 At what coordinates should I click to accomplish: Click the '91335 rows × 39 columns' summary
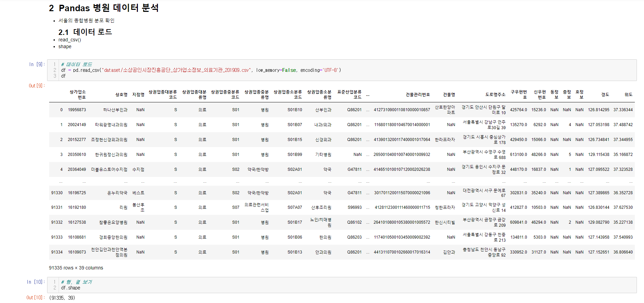pyautogui.click(x=76, y=268)
